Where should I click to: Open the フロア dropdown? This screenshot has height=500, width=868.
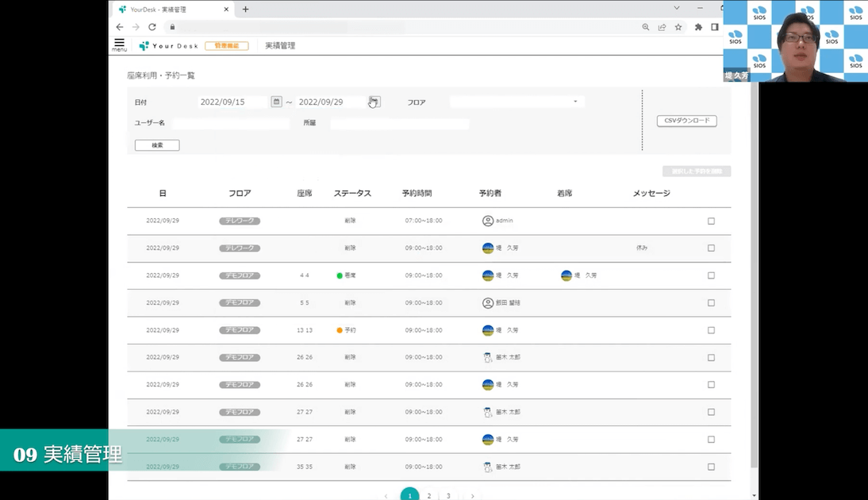[516, 102]
